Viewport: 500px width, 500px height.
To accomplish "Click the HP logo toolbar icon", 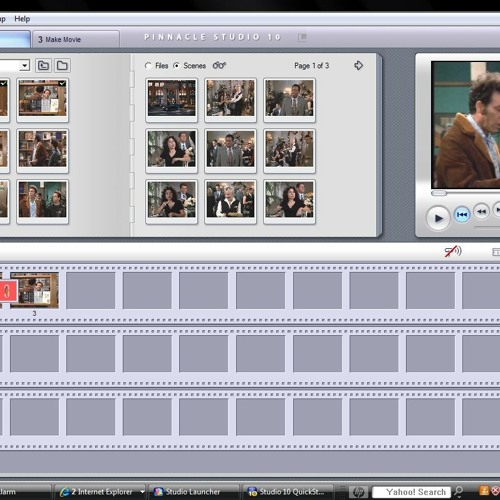I will click(358, 492).
